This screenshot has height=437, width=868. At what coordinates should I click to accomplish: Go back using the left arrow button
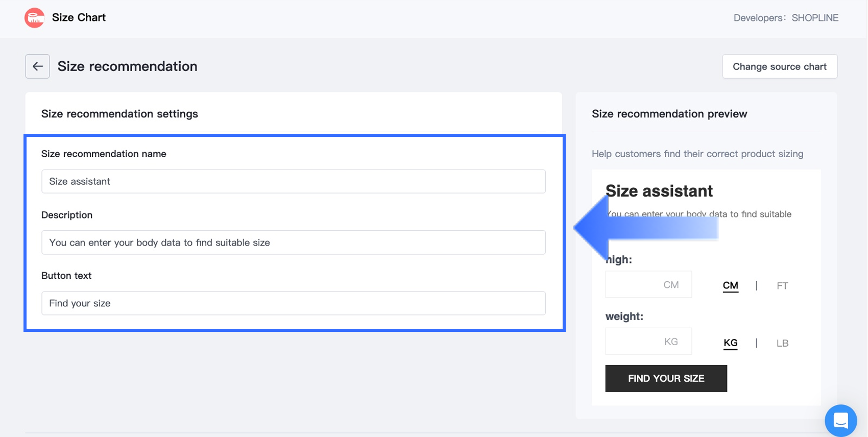tap(38, 66)
